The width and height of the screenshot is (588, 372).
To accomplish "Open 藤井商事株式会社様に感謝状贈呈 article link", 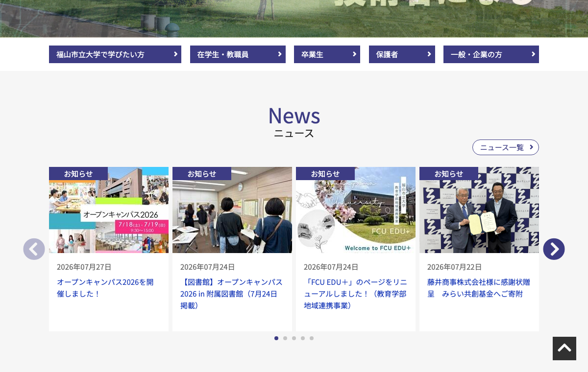I will [x=479, y=288].
